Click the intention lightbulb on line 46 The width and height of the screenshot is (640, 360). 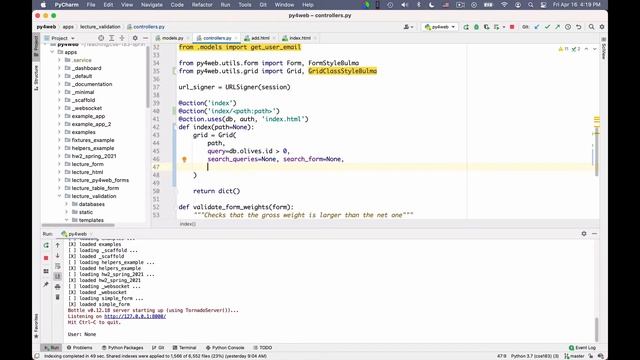click(184, 160)
